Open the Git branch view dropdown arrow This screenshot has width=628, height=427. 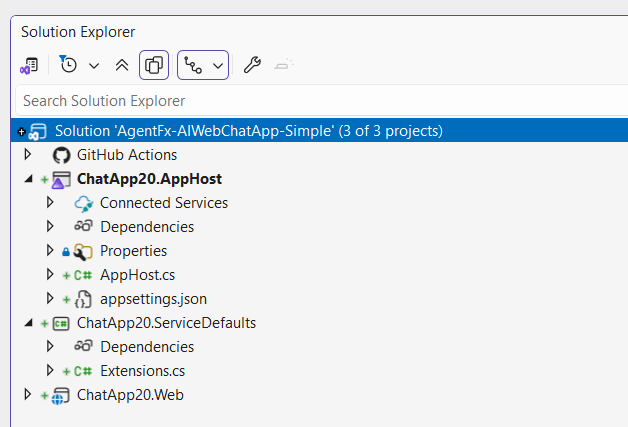point(218,66)
